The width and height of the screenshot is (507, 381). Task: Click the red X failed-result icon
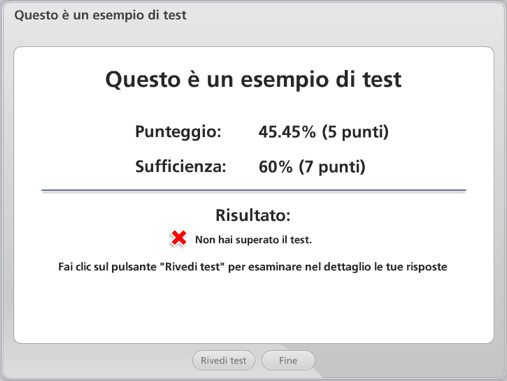point(179,238)
